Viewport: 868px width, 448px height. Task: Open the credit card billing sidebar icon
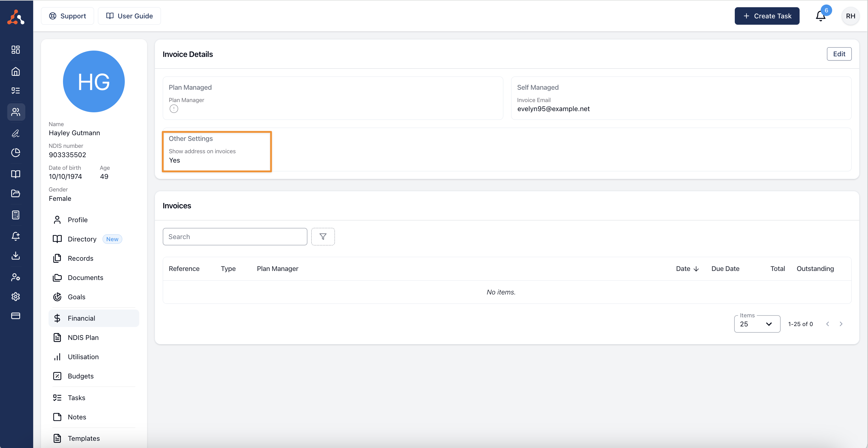point(15,316)
